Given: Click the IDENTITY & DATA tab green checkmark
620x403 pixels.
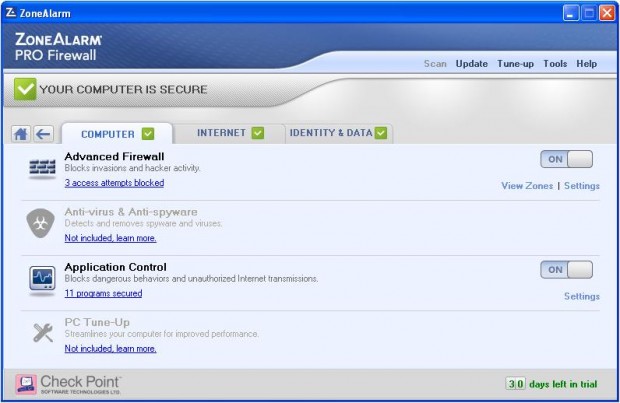Looking at the screenshot, I should pyautogui.click(x=381, y=133).
